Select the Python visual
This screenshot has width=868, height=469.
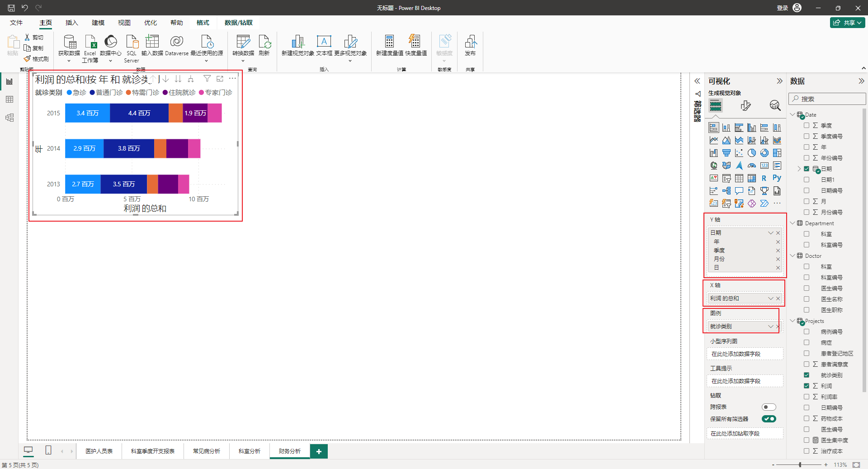[x=777, y=178]
